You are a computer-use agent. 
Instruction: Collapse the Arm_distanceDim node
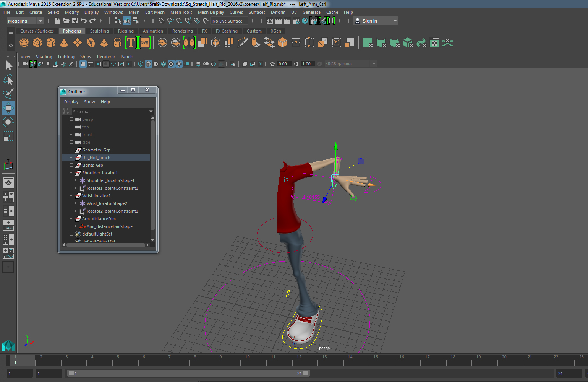pos(71,219)
